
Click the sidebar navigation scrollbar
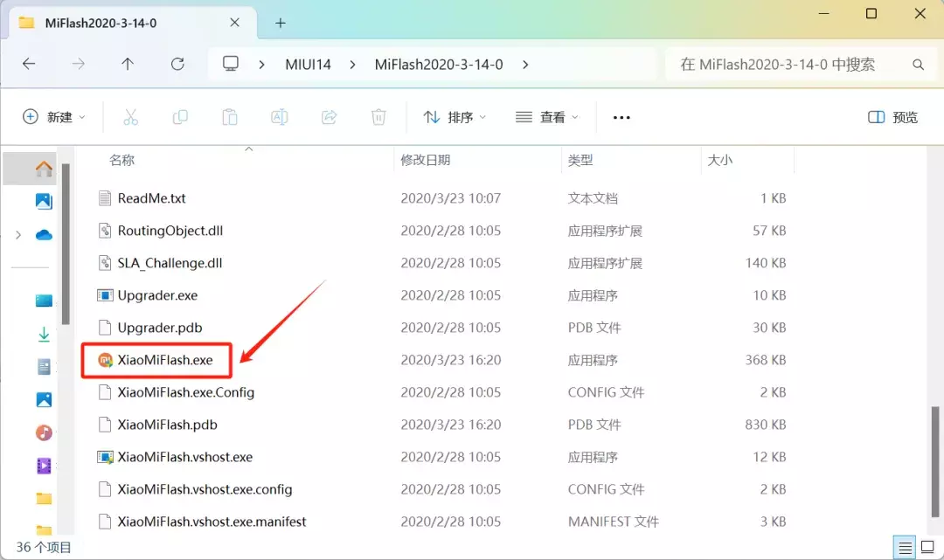(65, 244)
